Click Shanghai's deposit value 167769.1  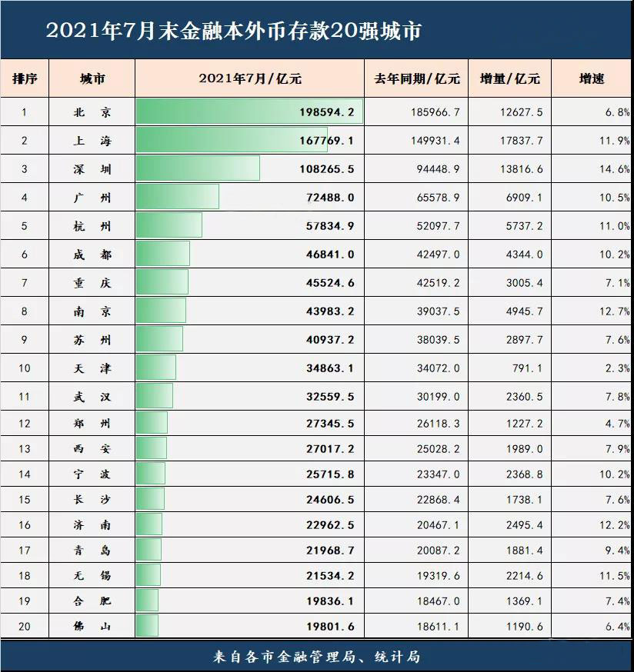327,141
